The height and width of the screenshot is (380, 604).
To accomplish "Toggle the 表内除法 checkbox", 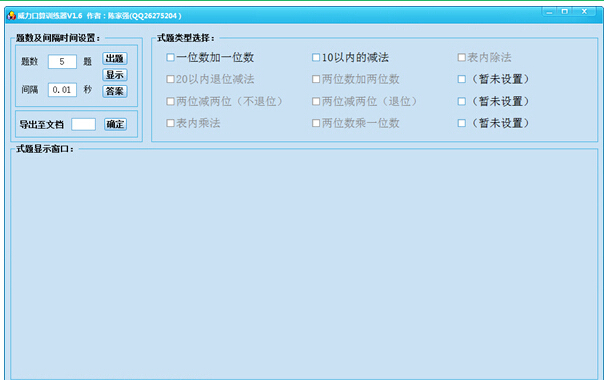I will point(461,57).
